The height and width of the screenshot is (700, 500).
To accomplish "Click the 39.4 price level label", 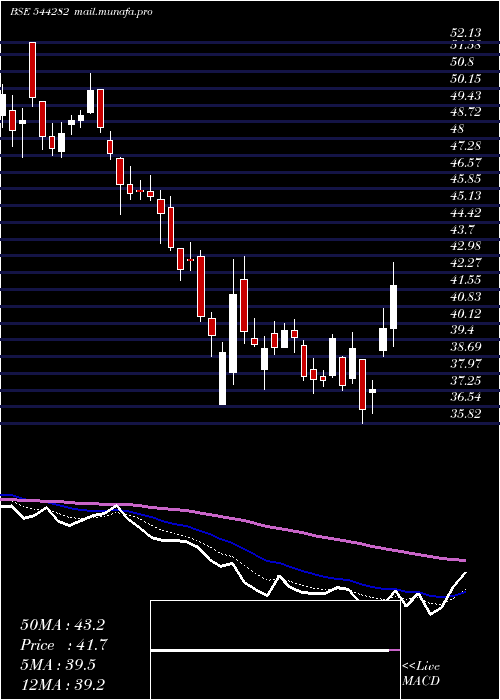I will click(x=462, y=330).
